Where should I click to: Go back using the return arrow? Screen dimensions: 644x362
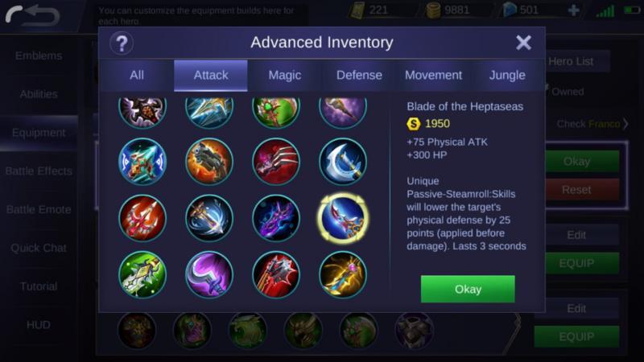[32, 15]
